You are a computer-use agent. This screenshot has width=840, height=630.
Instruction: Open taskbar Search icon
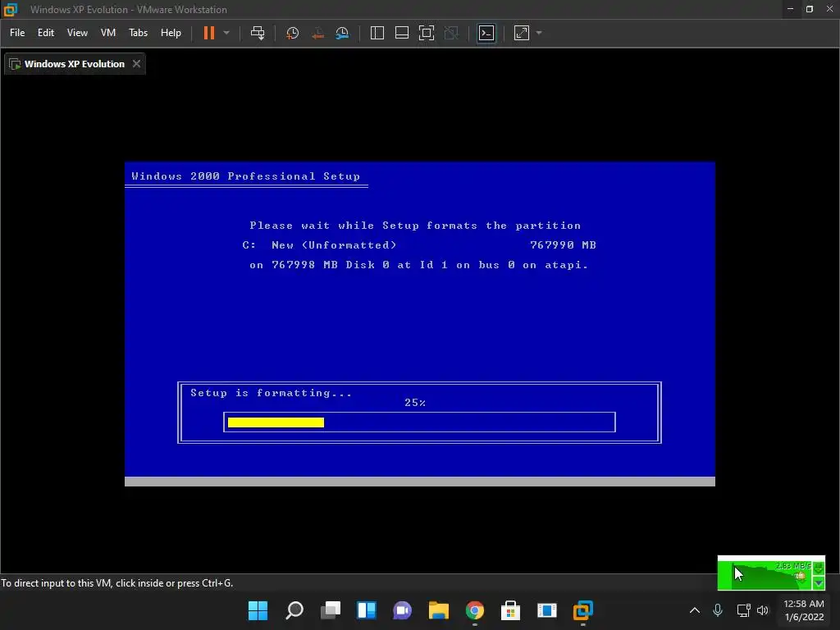pos(294,610)
